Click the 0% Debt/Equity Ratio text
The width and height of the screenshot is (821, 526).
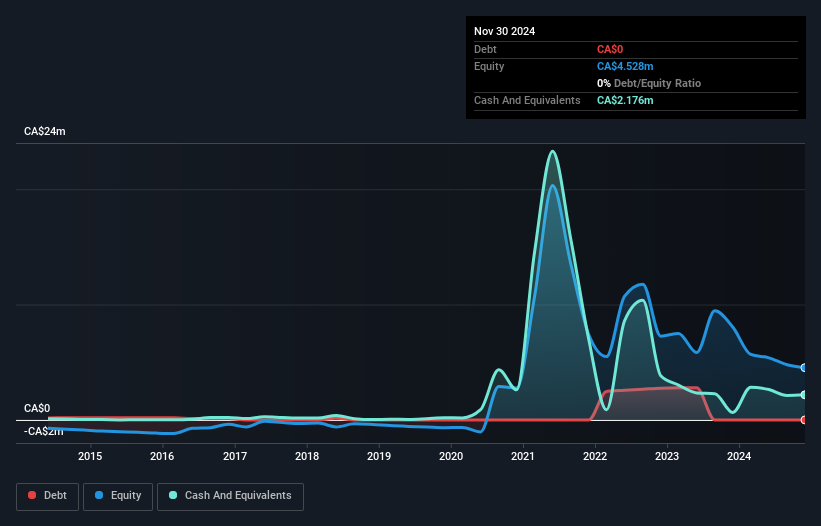tap(649, 83)
